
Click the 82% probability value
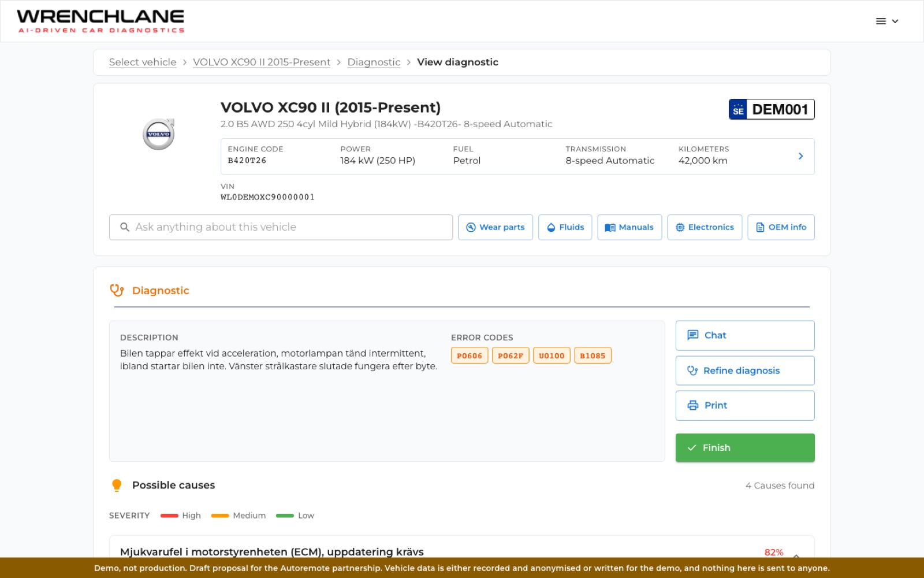point(774,553)
